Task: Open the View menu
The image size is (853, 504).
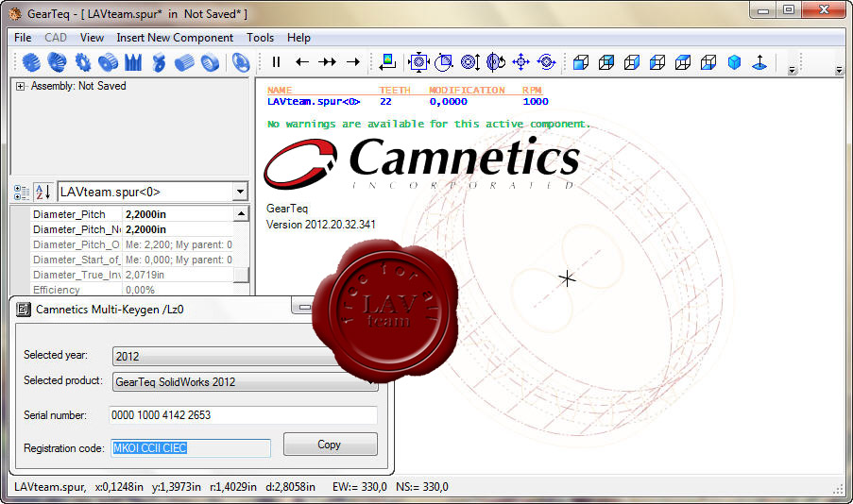Action: tap(92, 38)
